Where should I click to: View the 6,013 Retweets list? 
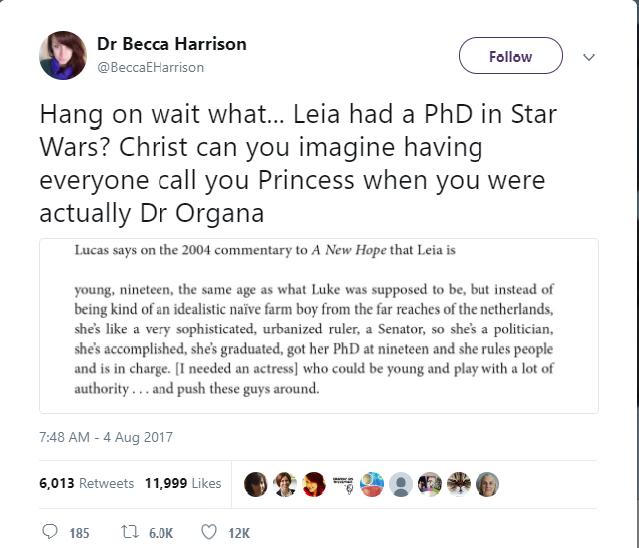click(x=86, y=483)
